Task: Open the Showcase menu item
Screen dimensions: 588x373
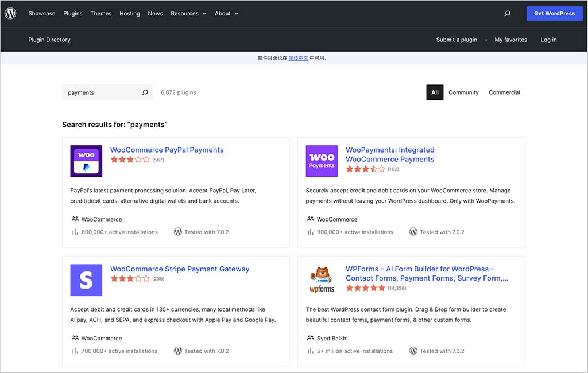Action: 41,14
